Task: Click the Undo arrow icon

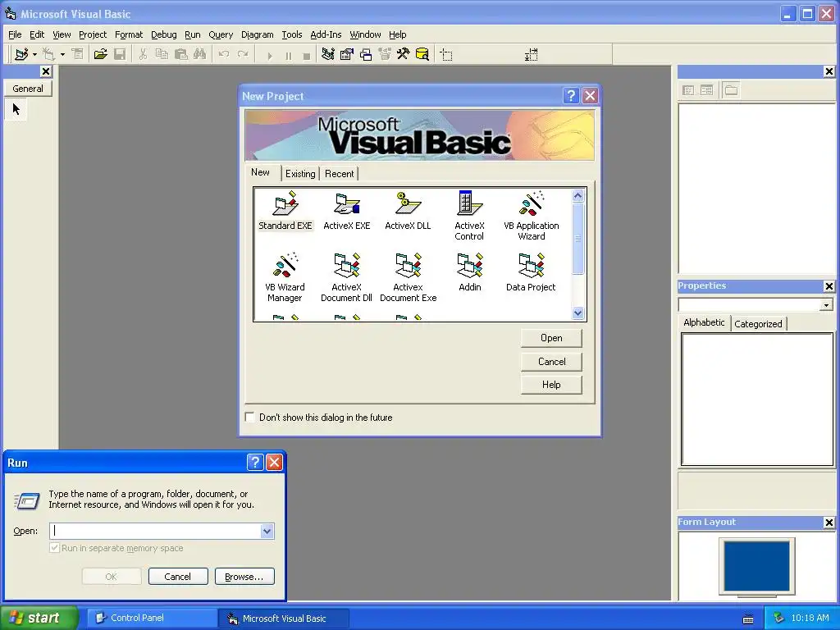Action: [223, 54]
